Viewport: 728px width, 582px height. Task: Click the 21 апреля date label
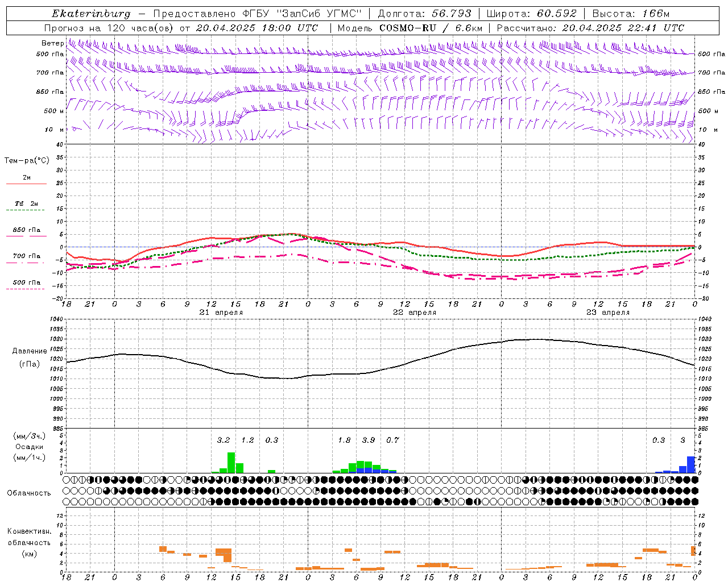click(x=221, y=313)
